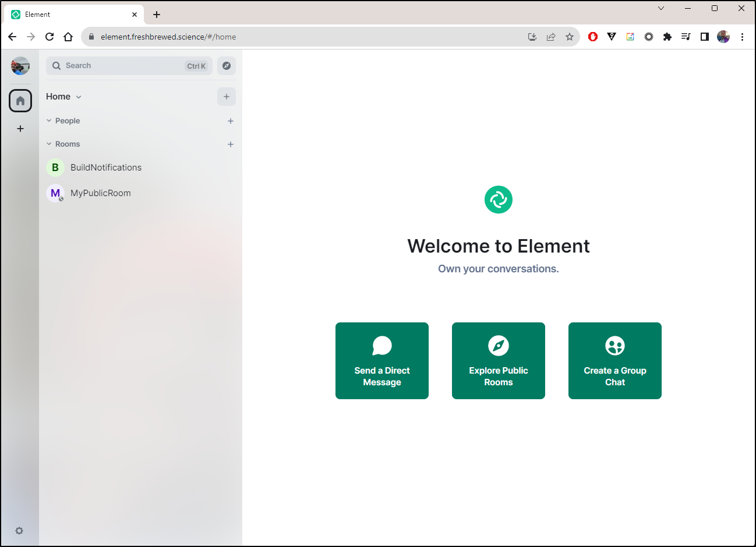Click Send a Direct Message button

(382, 361)
